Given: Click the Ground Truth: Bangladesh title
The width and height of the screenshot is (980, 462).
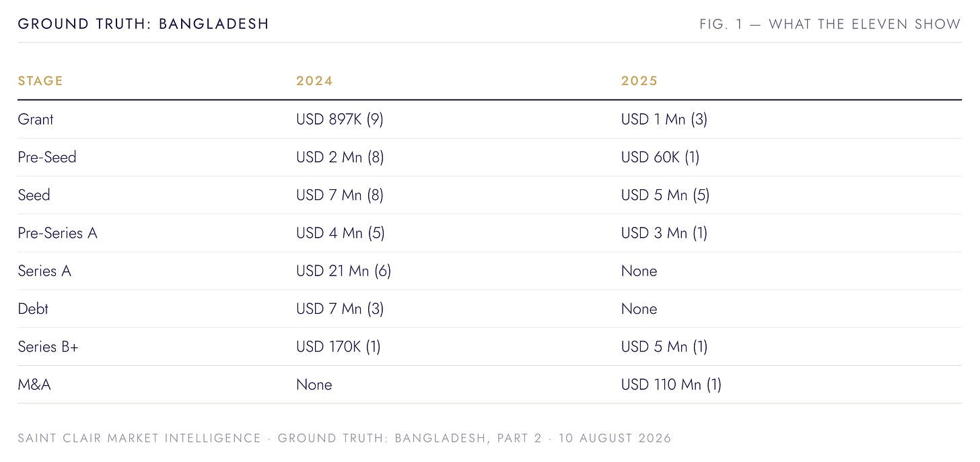Looking at the screenshot, I should pyautogui.click(x=143, y=24).
